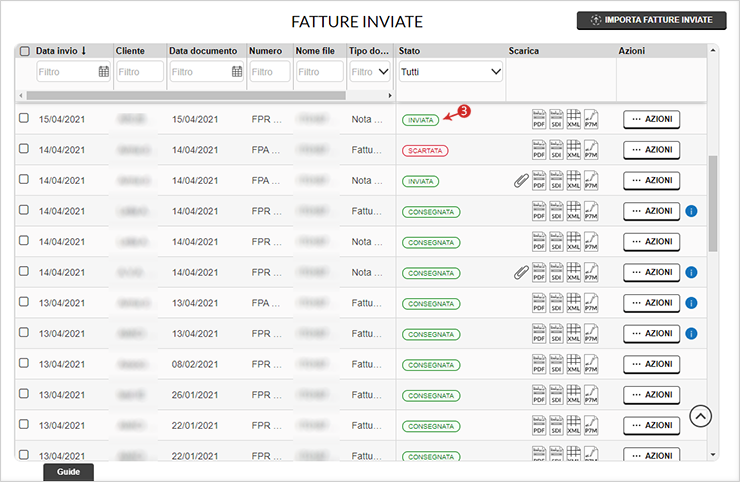
Task: Open AZIONI menu for document dated 08/02/2021
Action: [x=651, y=365]
